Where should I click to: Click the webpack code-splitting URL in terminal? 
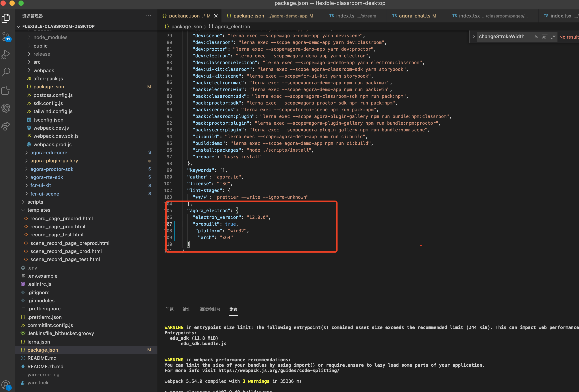coord(279,370)
